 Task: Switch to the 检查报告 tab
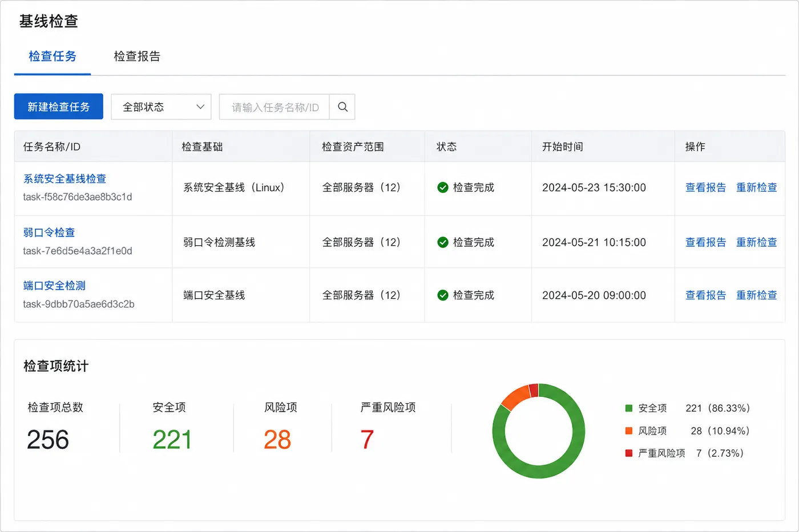(137, 56)
